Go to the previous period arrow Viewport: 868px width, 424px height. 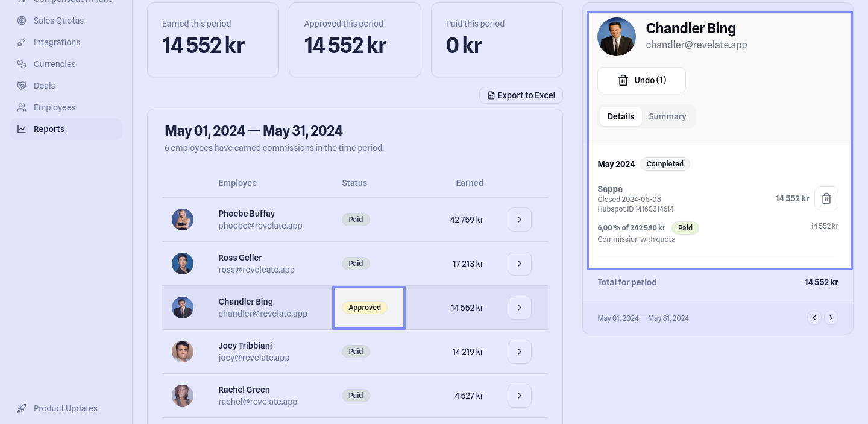814,318
